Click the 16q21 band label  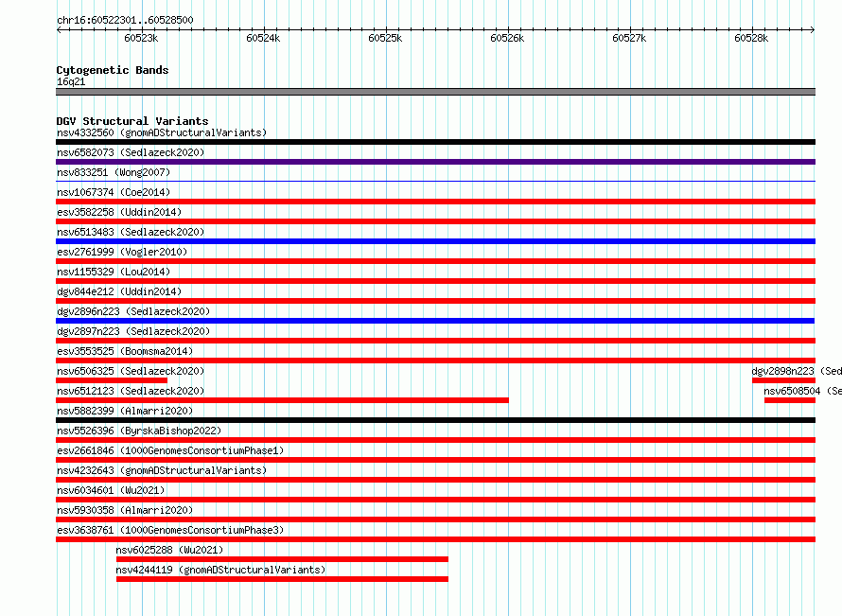[x=71, y=81]
